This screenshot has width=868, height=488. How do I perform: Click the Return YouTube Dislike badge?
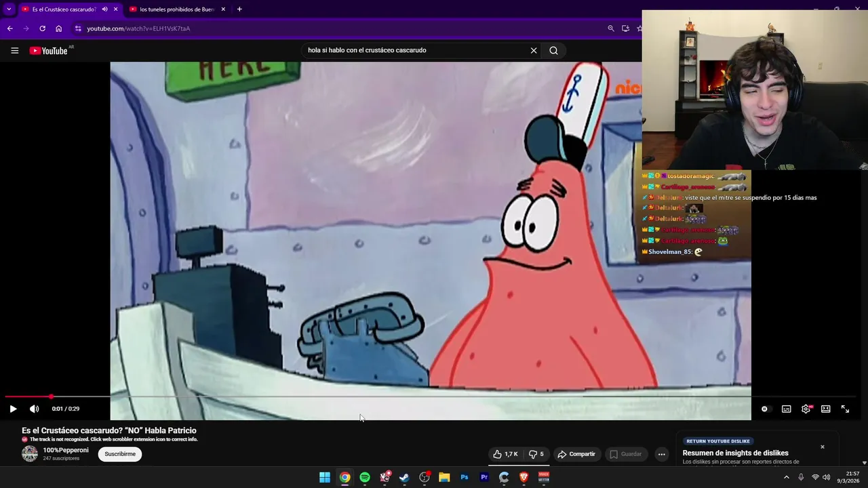[x=717, y=441]
